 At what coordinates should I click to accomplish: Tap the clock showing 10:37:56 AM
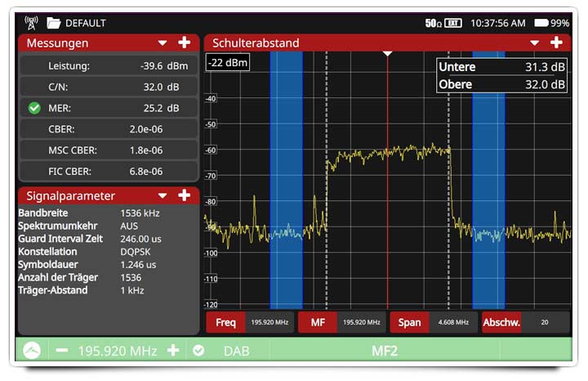click(498, 23)
